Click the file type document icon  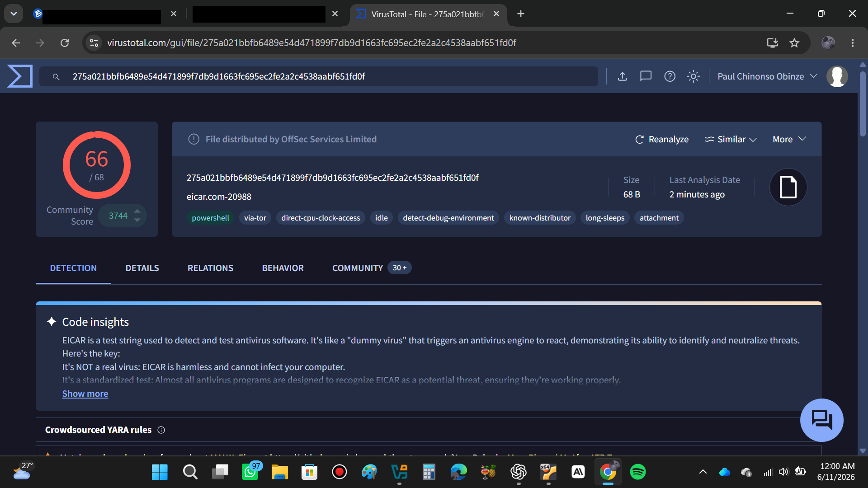788,187
